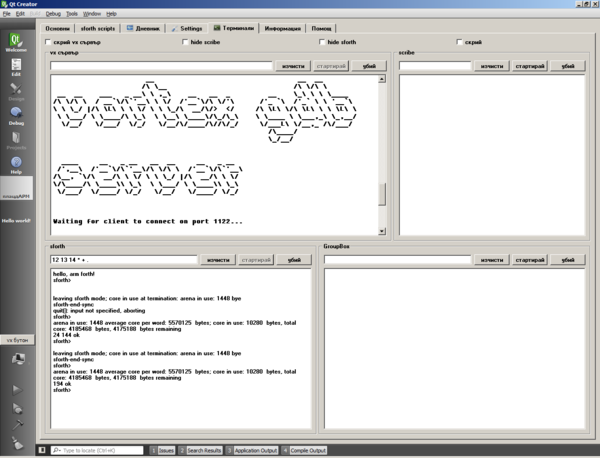
Task: Click the '24 144 ok' output line
Action: point(66,335)
